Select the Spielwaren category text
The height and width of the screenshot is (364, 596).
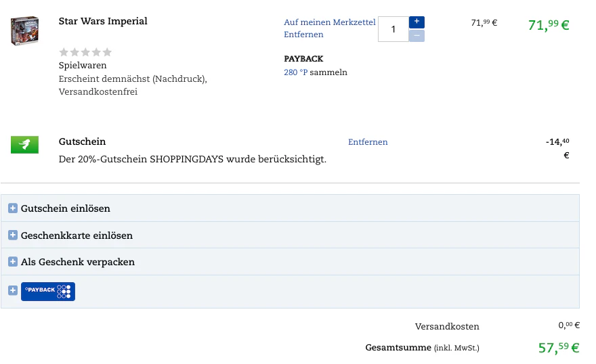coord(83,65)
